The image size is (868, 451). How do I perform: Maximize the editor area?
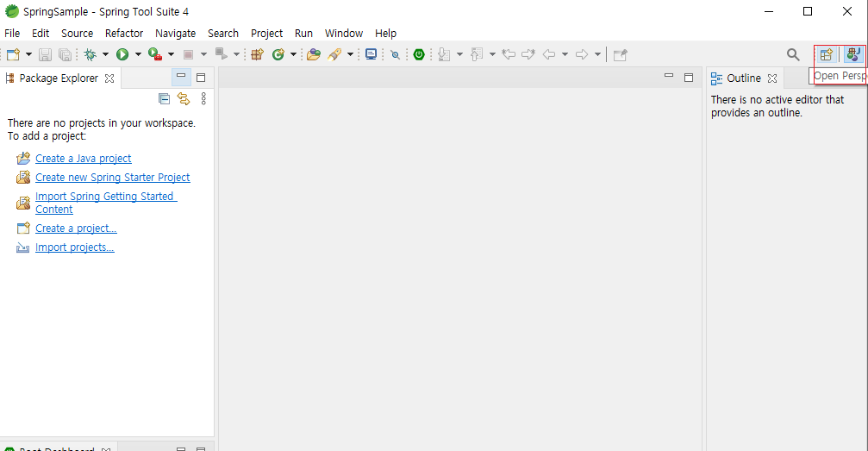tap(689, 78)
